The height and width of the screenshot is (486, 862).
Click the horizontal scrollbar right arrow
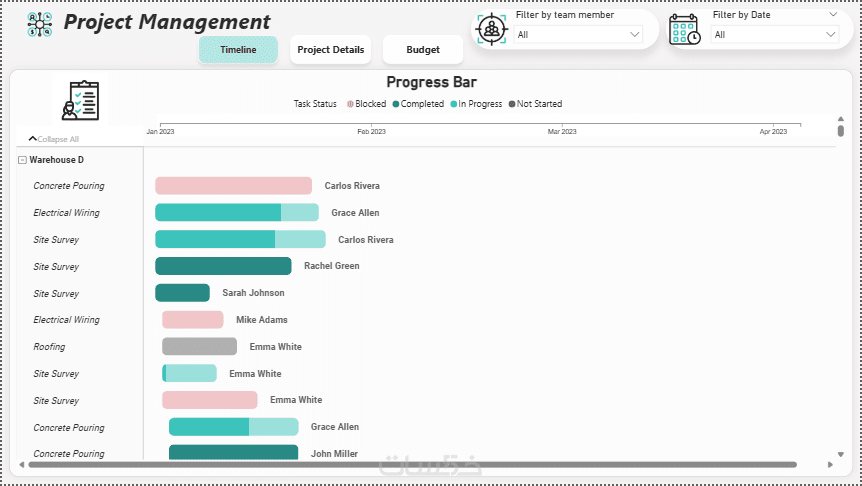(830, 465)
